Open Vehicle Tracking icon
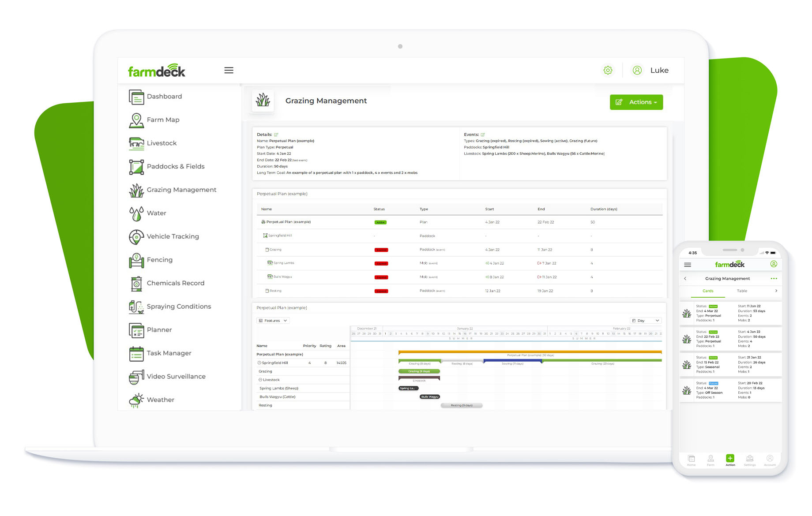The height and width of the screenshot is (516, 812). pos(136,237)
